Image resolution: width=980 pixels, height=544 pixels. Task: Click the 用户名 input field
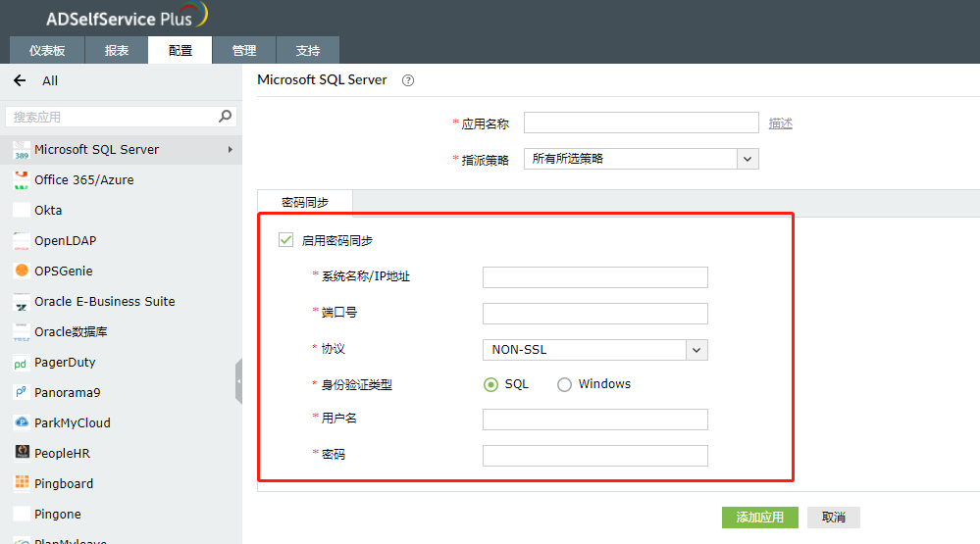click(595, 420)
